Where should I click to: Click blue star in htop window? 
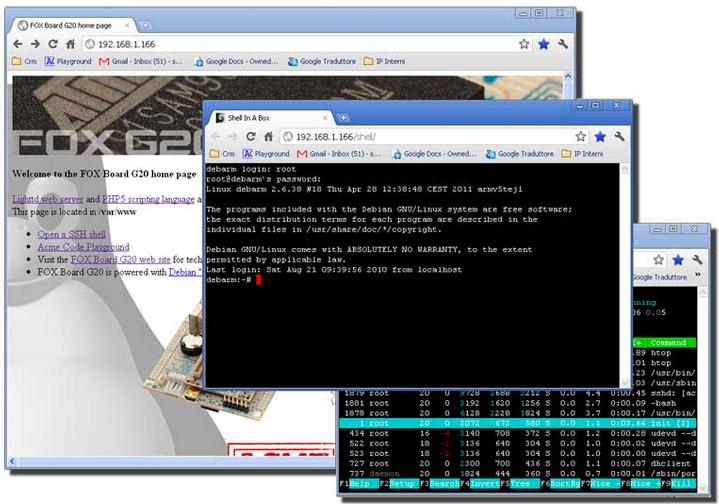pyautogui.click(x=678, y=260)
